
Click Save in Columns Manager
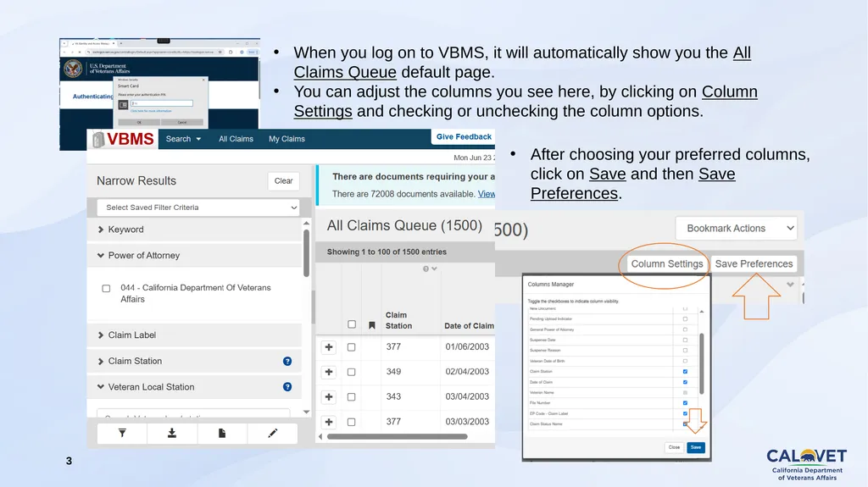point(696,447)
